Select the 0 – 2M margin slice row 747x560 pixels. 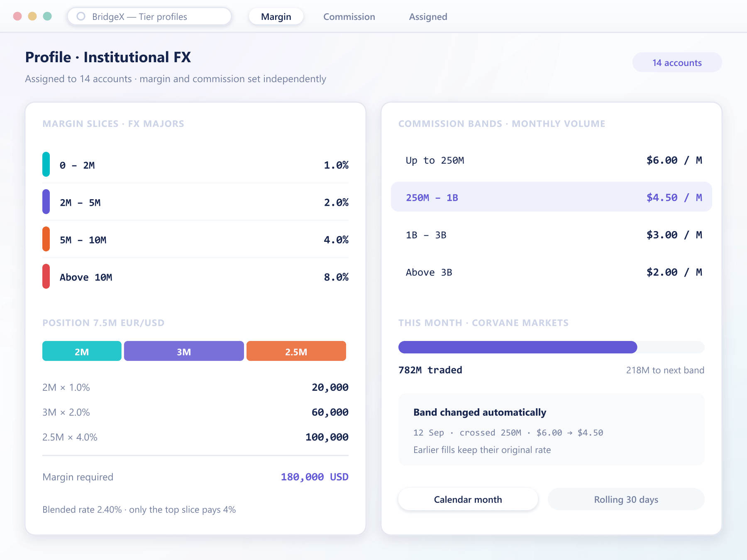pos(195,165)
